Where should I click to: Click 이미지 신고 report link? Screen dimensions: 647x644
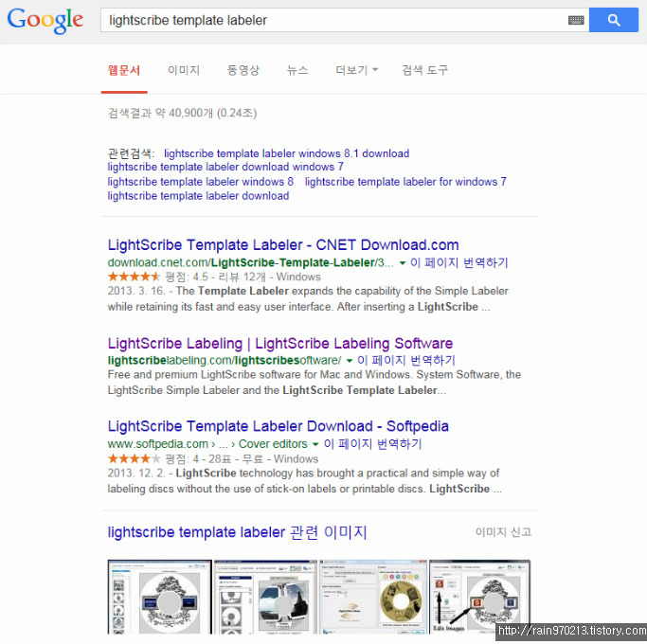503,532
